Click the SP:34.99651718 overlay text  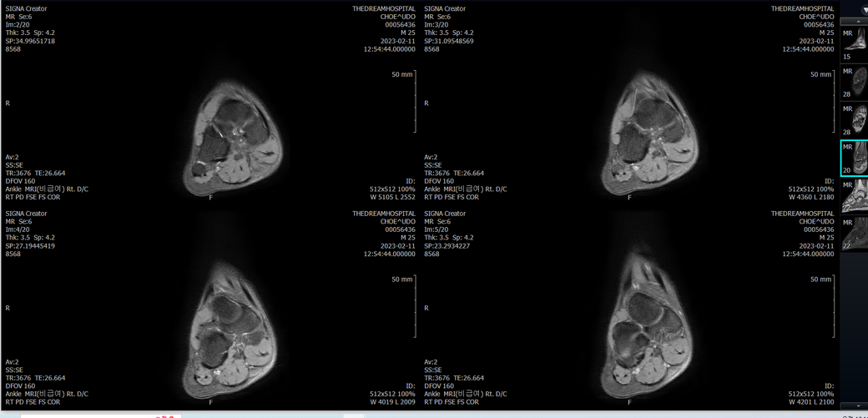30,41
